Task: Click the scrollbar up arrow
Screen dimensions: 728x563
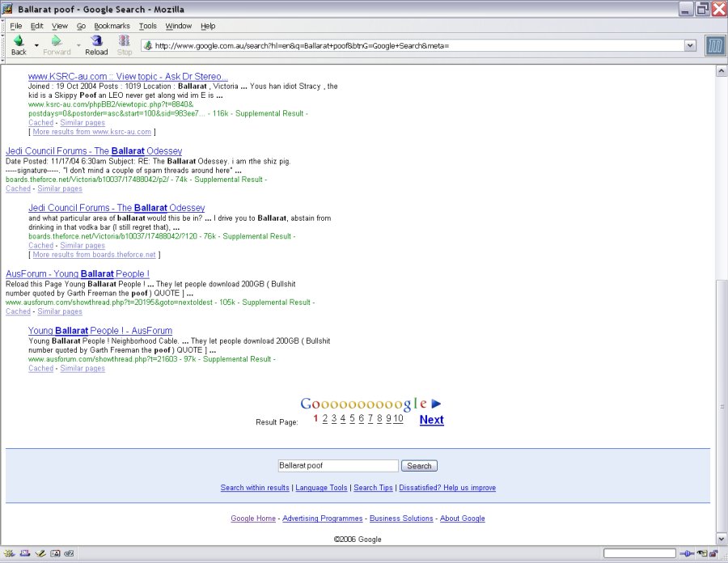Action: pyautogui.click(x=722, y=70)
